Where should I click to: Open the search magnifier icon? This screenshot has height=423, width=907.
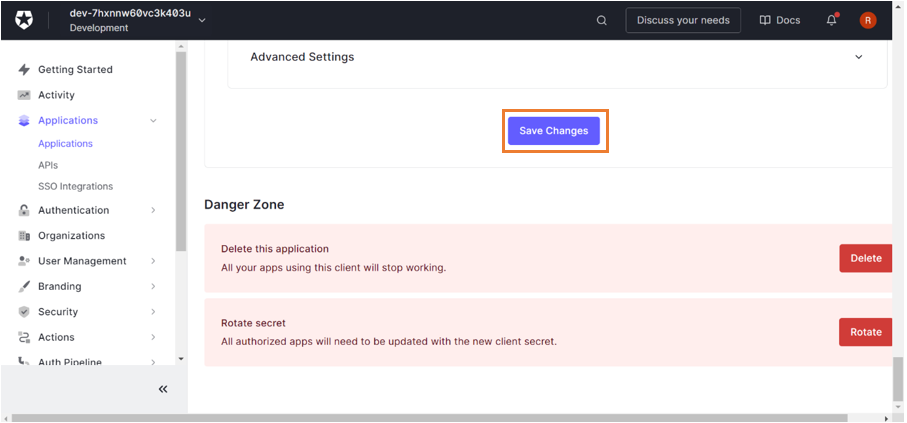(601, 20)
